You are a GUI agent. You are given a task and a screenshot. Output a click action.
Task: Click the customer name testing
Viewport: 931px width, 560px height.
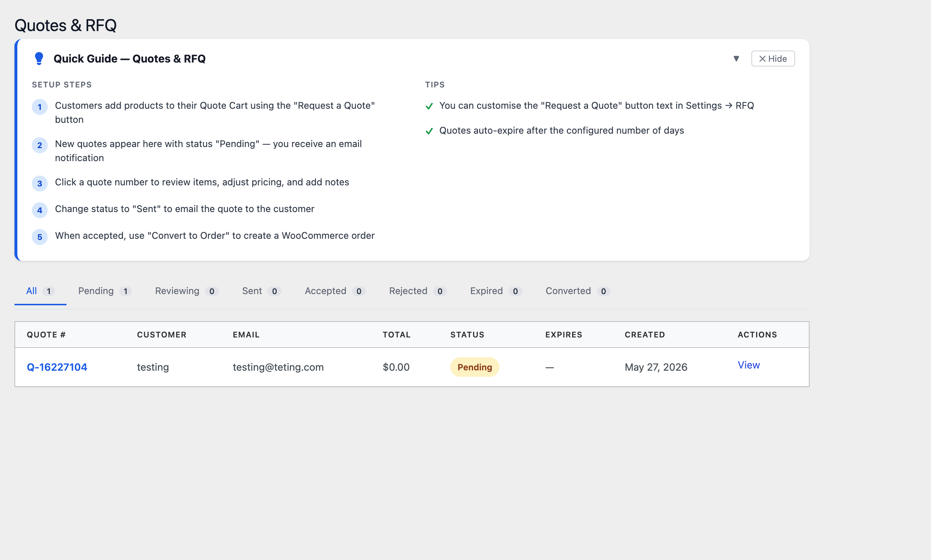[x=153, y=367]
